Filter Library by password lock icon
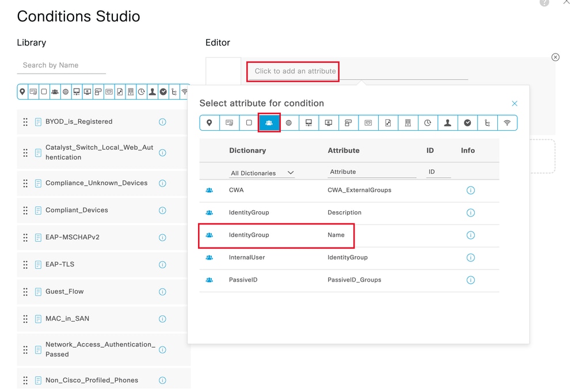 [x=98, y=92]
